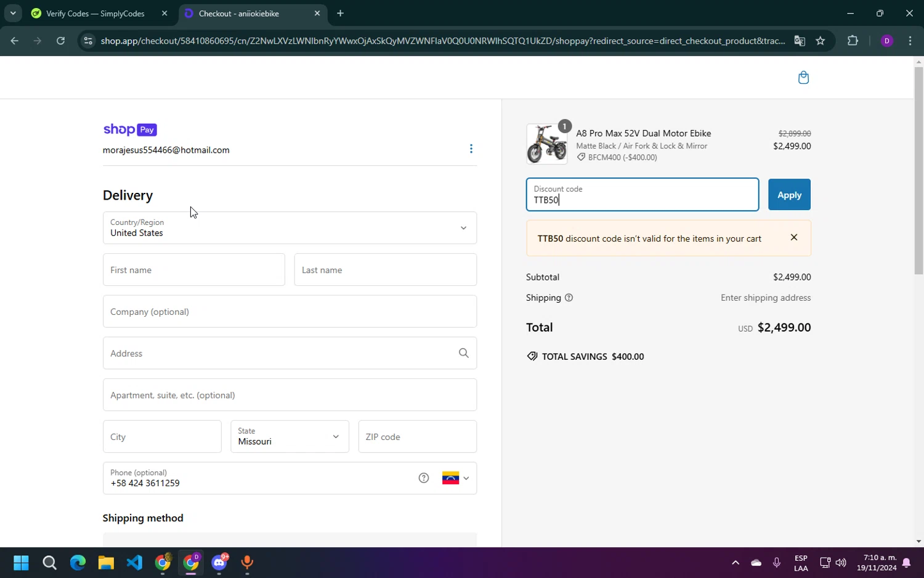Image resolution: width=924 pixels, height=578 pixels.
Task: Close the Verify Codes tab
Action: tap(164, 14)
